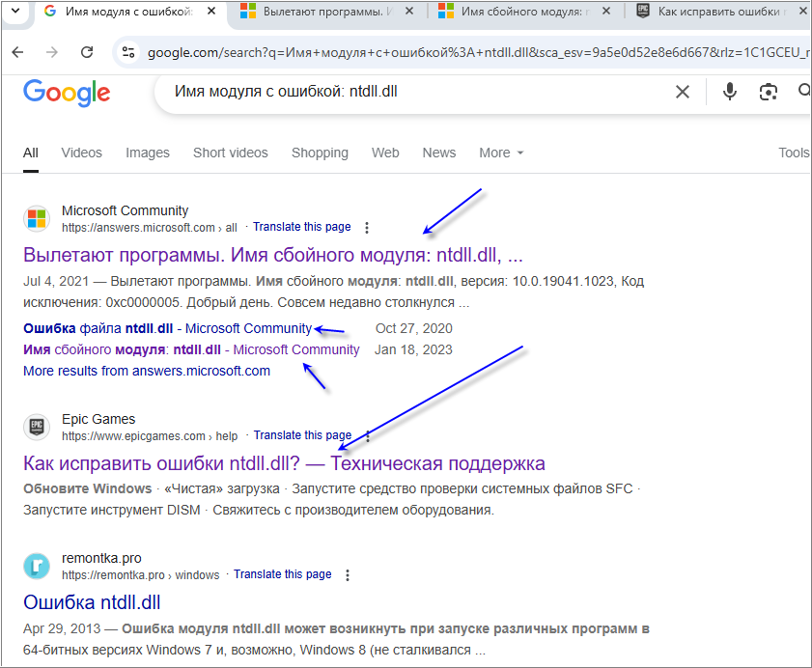
Task: Click the Epic Games favicon
Action: [x=37, y=427]
